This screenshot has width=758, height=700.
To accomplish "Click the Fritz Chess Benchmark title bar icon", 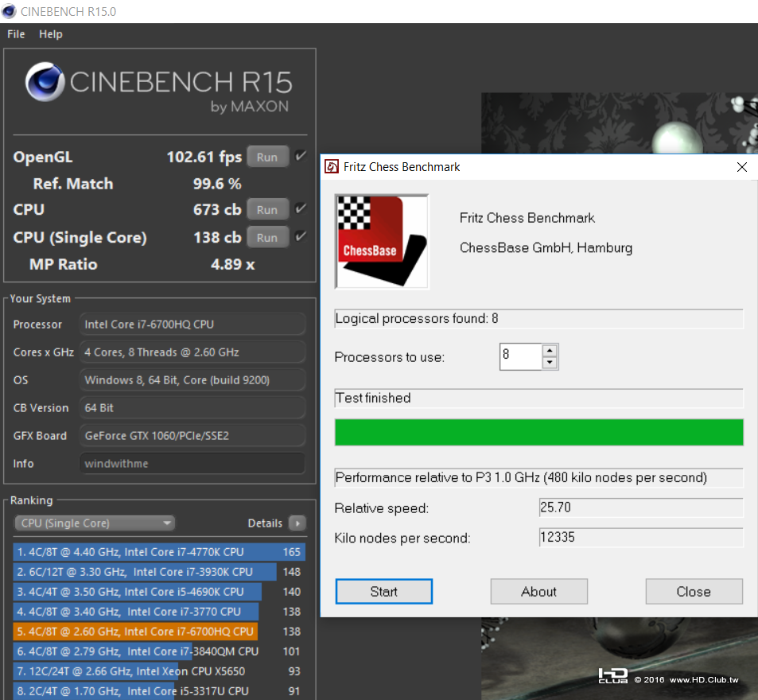I will click(x=332, y=167).
